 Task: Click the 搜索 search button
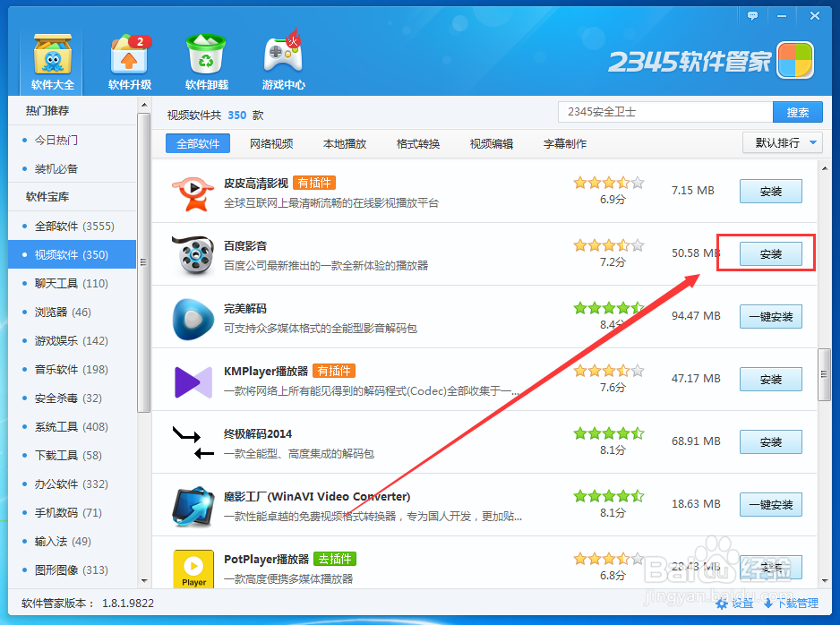pos(798,112)
